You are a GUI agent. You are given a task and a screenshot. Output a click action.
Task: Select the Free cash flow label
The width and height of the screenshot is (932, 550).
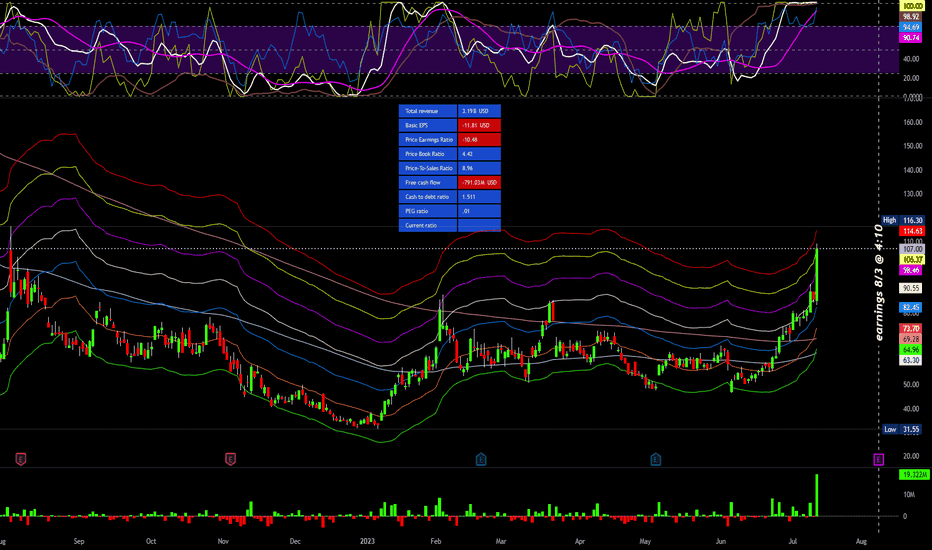[x=428, y=183]
